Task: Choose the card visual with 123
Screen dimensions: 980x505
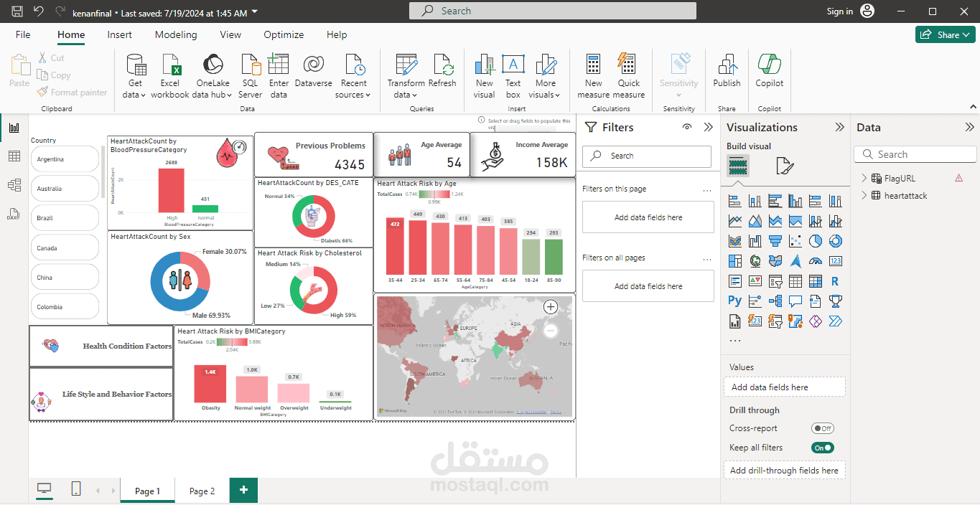Action: (x=835, y=261)
